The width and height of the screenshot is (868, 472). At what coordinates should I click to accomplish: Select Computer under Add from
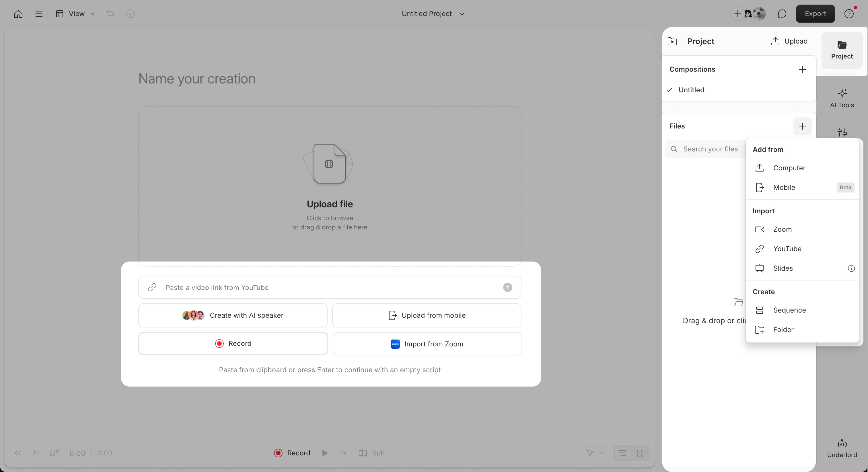coord(790,168)
